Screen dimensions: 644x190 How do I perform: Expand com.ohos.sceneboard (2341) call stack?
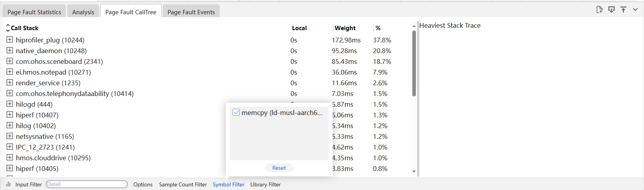10,61
